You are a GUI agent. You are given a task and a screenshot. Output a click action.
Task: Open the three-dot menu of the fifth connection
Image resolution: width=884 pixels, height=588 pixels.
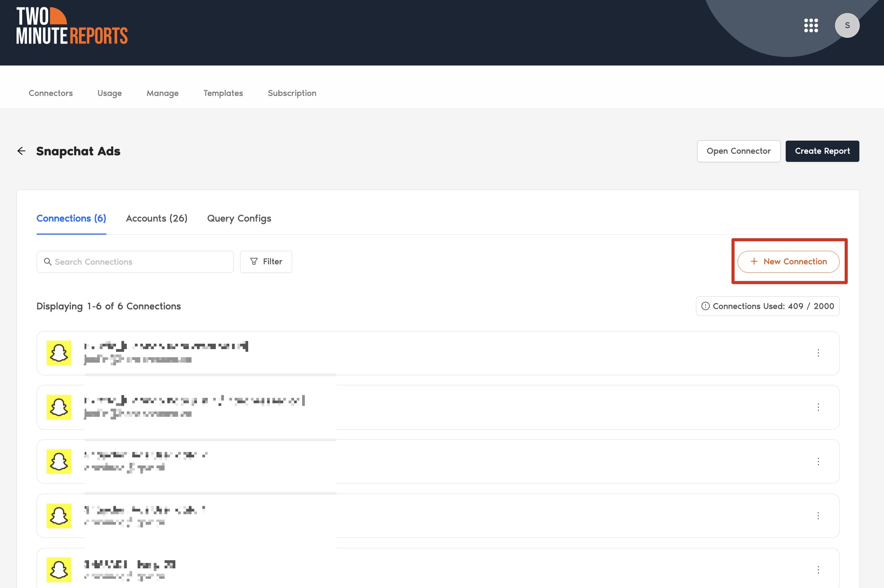coord(818,570)
